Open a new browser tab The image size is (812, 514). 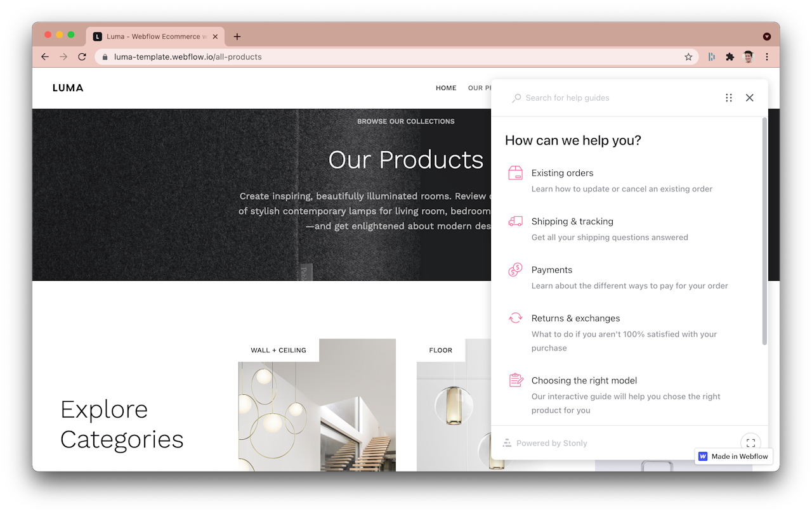point(237,37)
